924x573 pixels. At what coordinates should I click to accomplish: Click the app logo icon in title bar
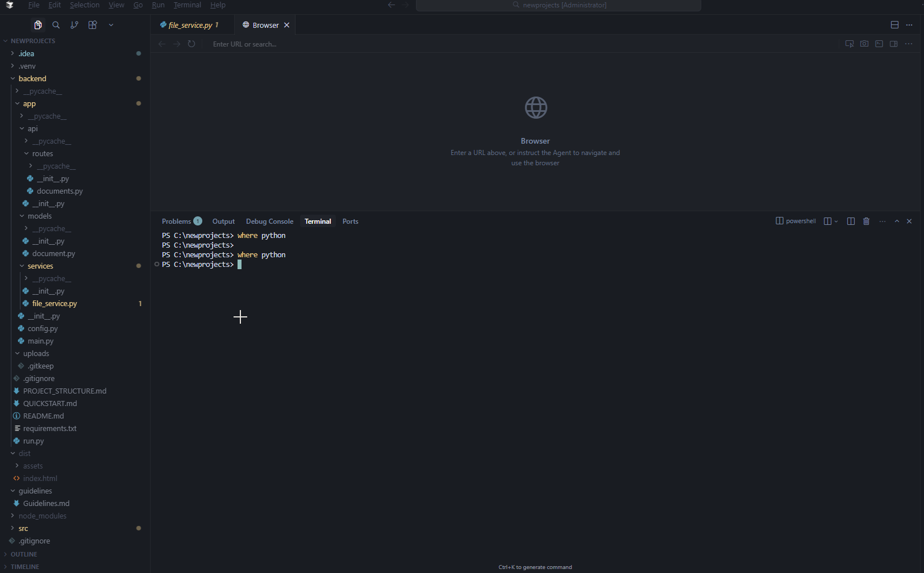pyautogui.click(x=10, y=5)
